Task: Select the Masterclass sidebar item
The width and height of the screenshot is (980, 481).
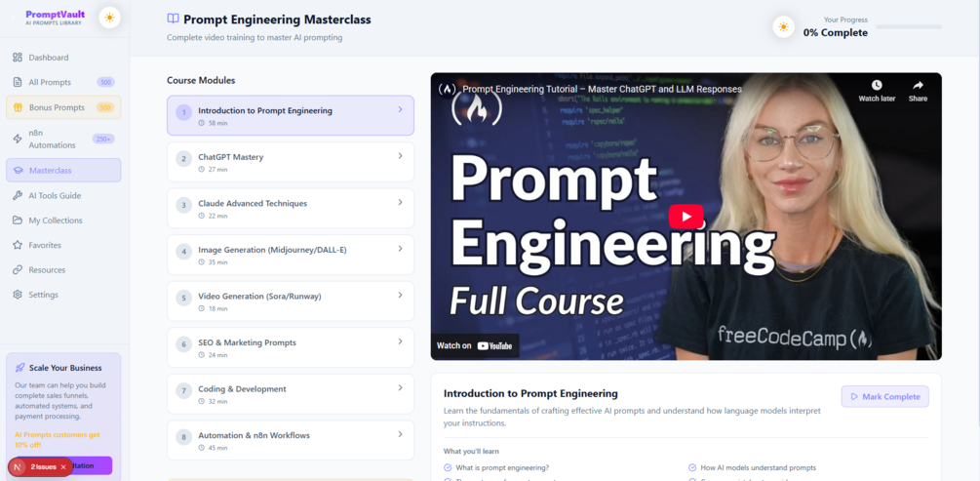Action: pyautogui.click(x=63, y=170)
